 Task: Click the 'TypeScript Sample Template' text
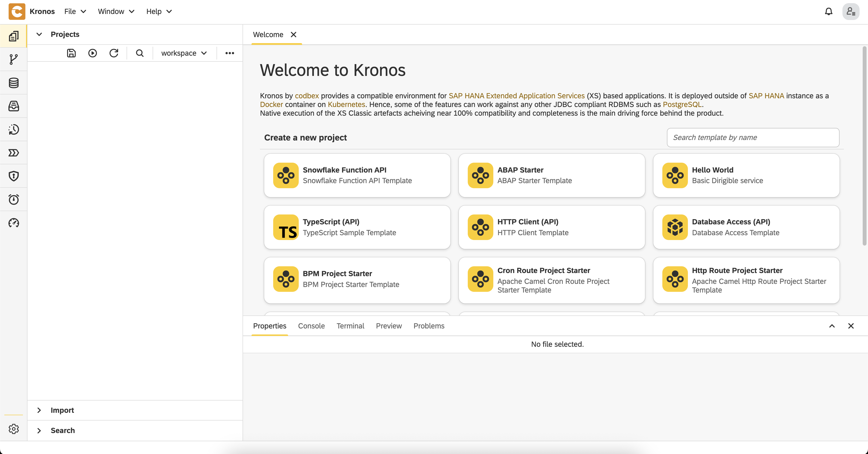tap(349, 232)
